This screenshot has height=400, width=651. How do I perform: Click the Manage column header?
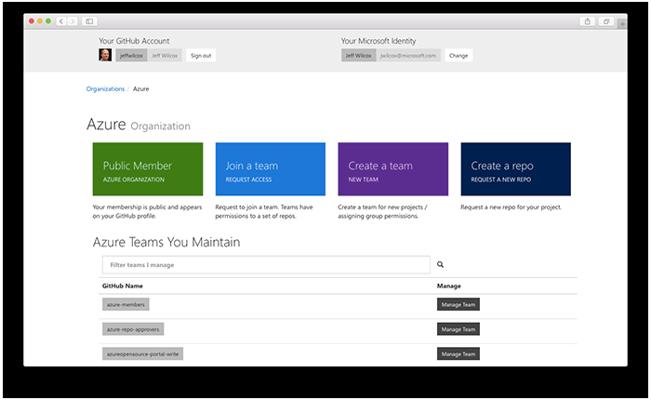(x=449, y=286)
